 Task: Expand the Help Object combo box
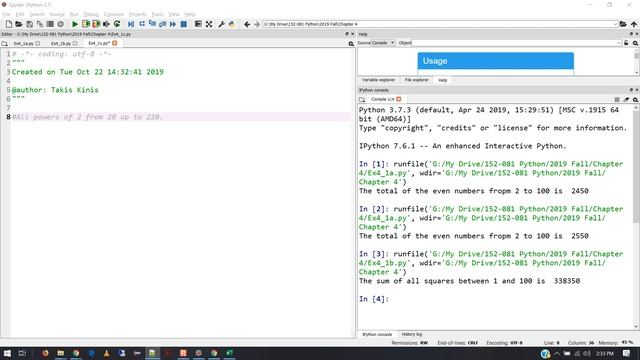[x=619, y=43]
